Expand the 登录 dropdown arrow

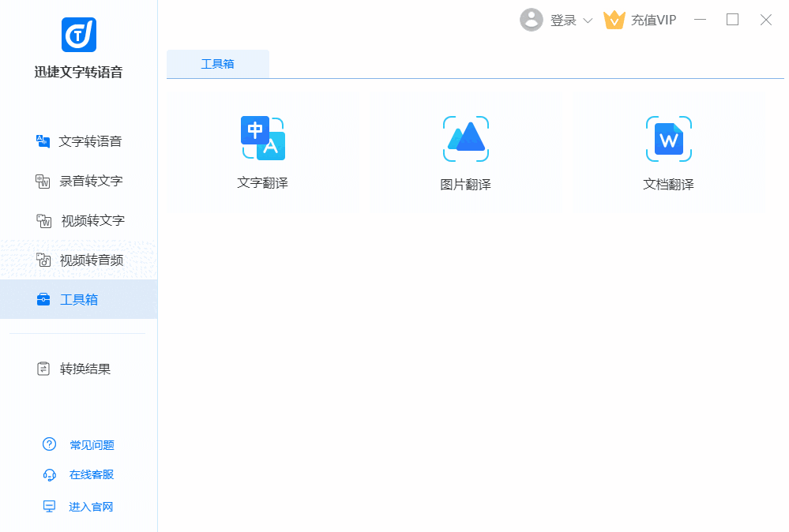coord(587,21)
